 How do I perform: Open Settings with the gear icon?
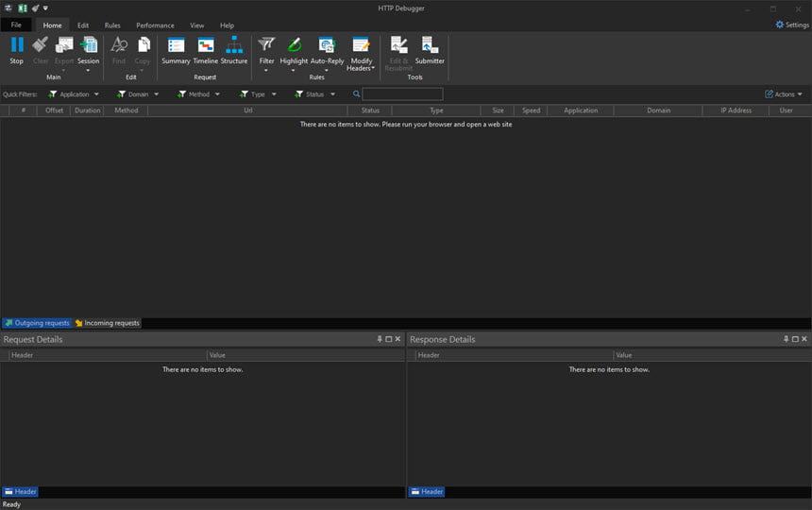779,25
